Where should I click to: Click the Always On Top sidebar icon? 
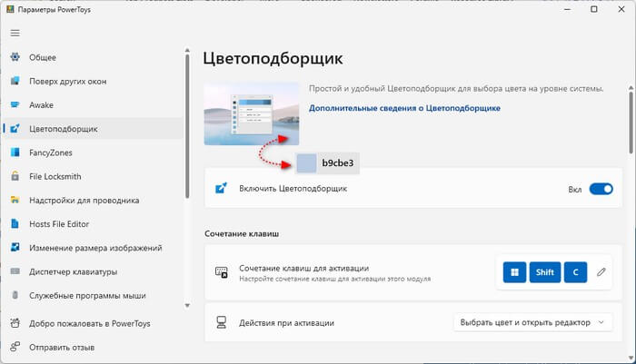(x=15, y=81)
